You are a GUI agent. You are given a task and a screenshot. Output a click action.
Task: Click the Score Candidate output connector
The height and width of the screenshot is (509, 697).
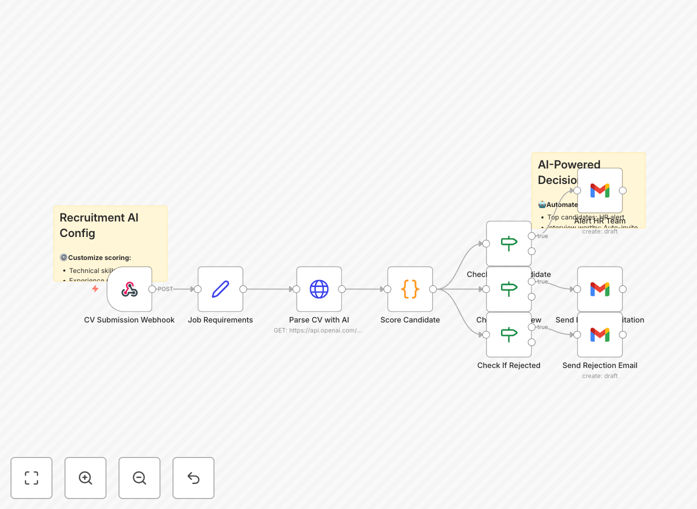click(x=433, y=289)
